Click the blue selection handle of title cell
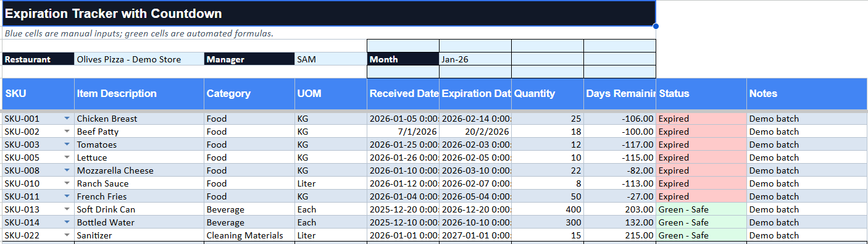 656,26
